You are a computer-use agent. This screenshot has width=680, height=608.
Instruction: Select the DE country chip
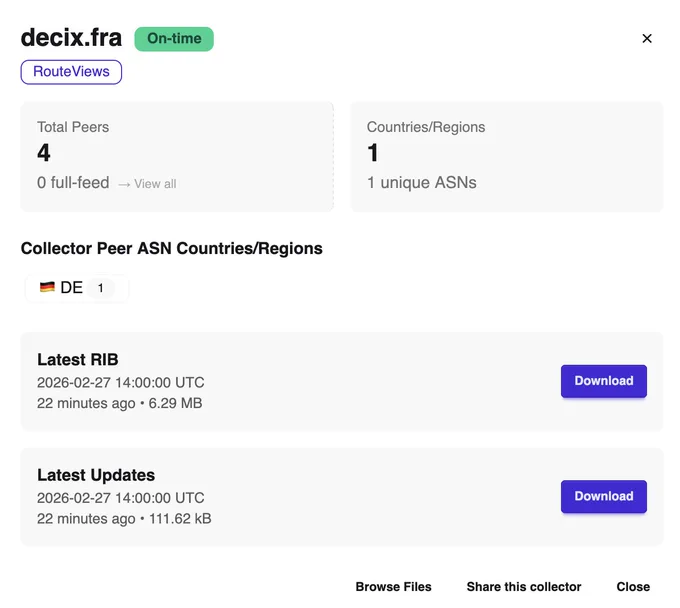(x=77, y=288)
